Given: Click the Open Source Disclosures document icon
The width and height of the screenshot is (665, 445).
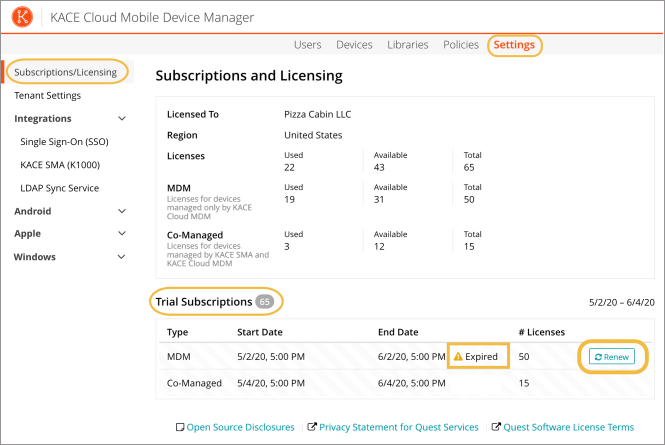Looking at the screenshot, I should click(180, 427).
